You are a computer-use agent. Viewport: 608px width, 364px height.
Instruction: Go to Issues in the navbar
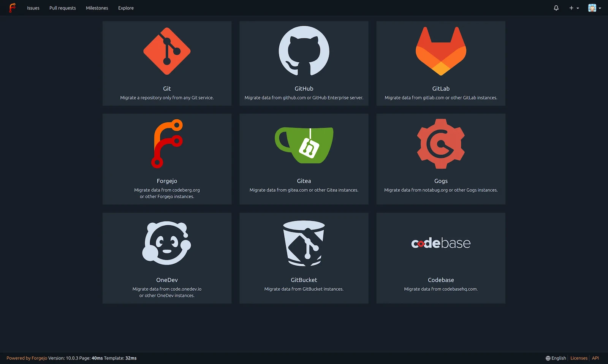(x=33, y=8)
